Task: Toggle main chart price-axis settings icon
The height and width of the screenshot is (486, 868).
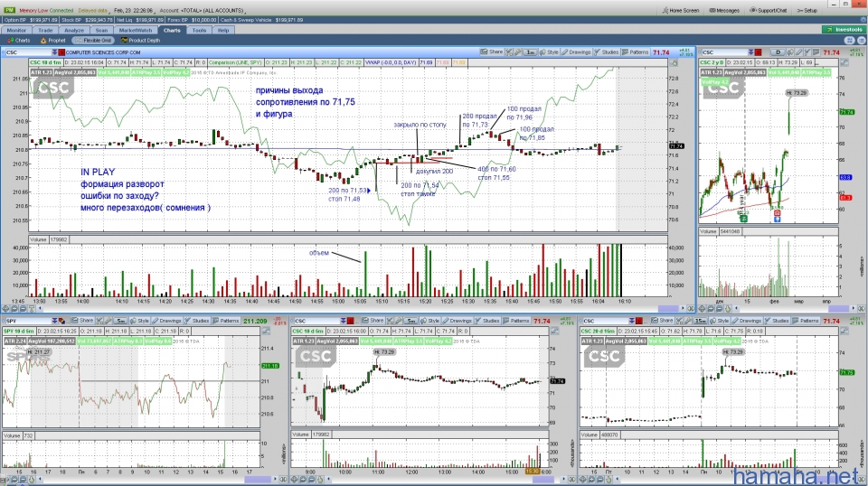Action: pyautogui.click(x=675, y=63)
